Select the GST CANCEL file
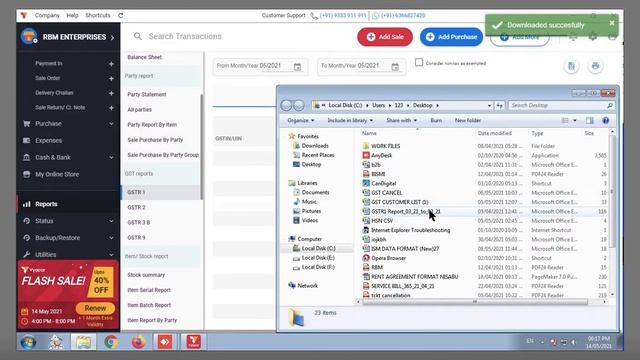 click(x=387, y=193)
